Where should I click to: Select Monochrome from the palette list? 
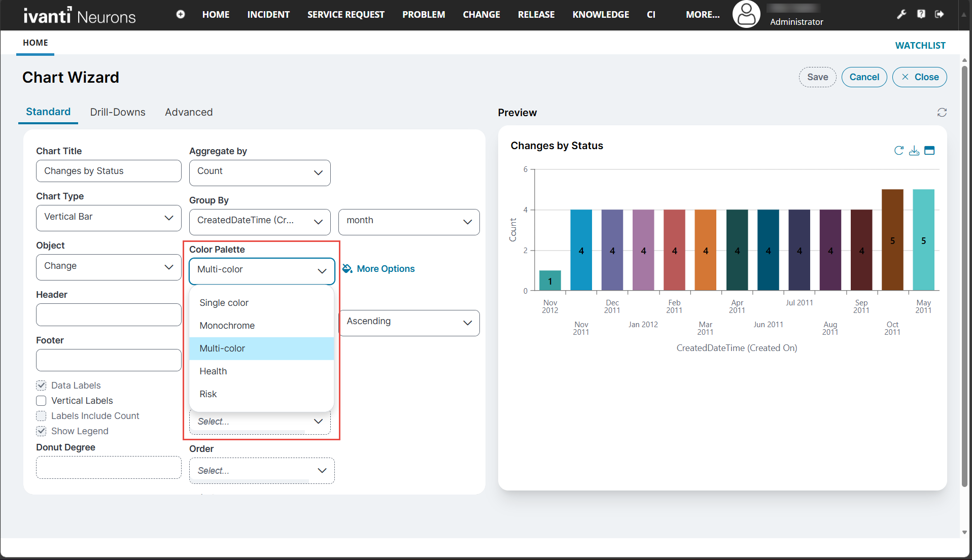click(x=227, y=326)
